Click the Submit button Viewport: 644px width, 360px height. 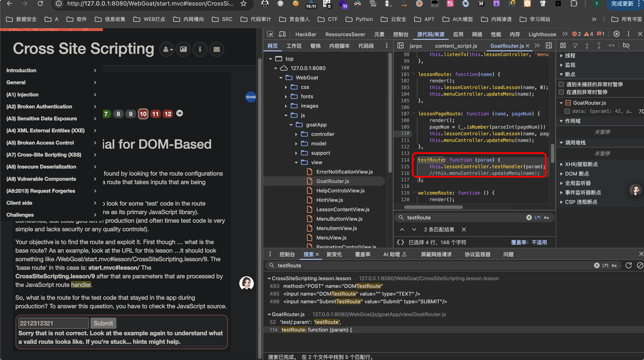(x=103, y=323)
